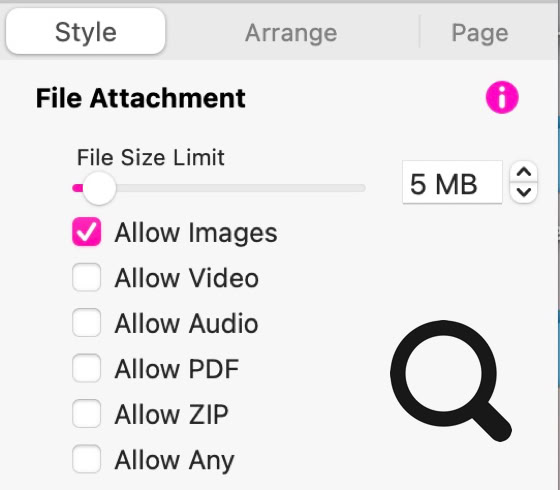
Task: Decrease file size with the stepper down arrow
Action: 524,192
